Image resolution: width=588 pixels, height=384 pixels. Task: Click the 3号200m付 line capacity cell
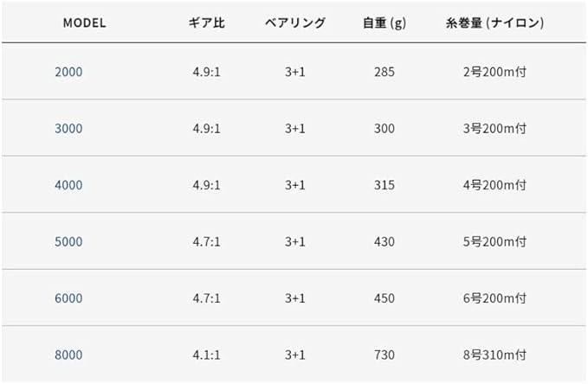[494, 128]
